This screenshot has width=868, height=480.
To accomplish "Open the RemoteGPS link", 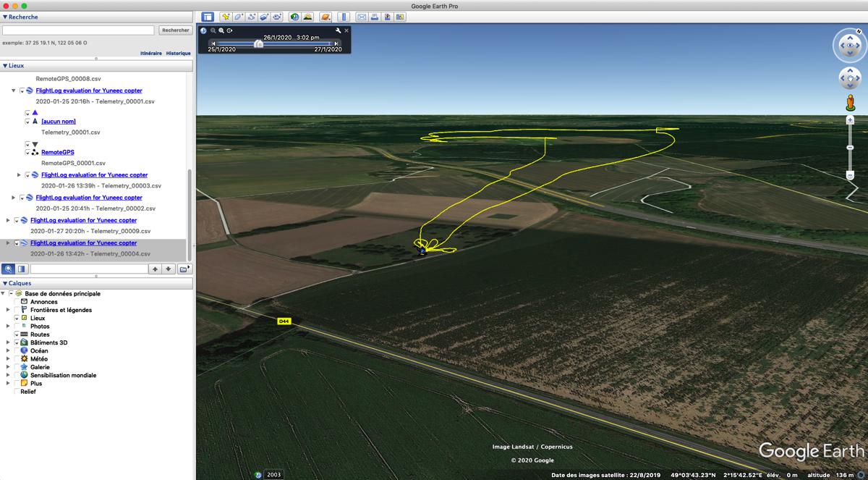I will 58,153.
